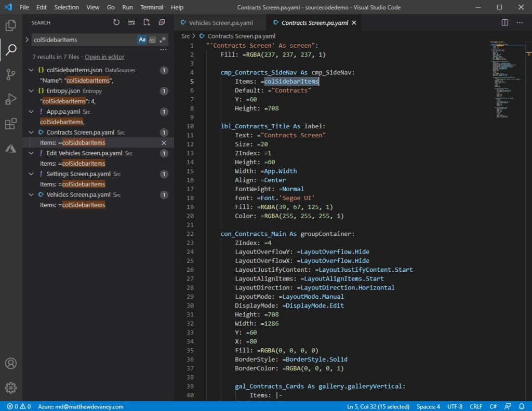Toggle Match Case in search
This screenshot has width=532, height=411.
tap(142, 39)
